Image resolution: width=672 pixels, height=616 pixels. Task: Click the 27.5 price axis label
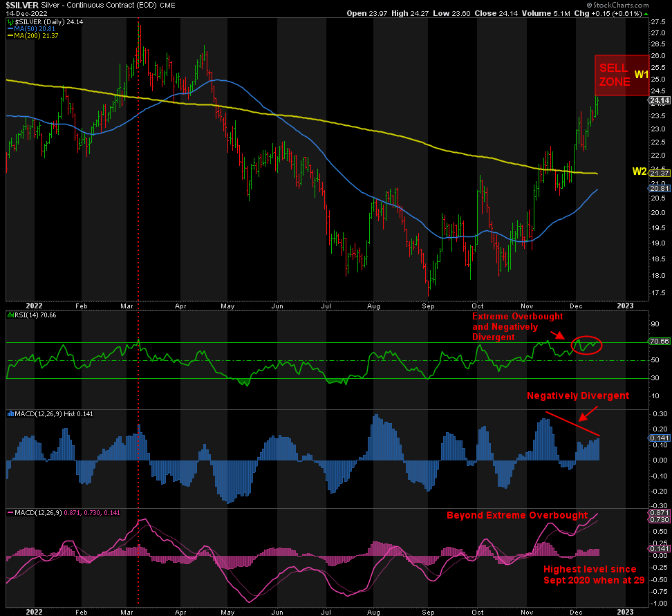[658, 22]
